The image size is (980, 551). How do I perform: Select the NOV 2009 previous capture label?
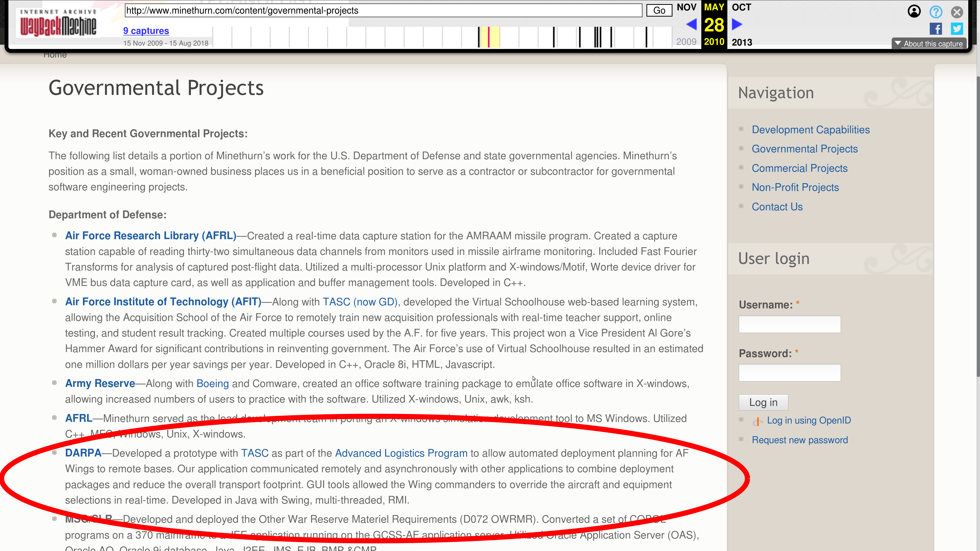686,7
